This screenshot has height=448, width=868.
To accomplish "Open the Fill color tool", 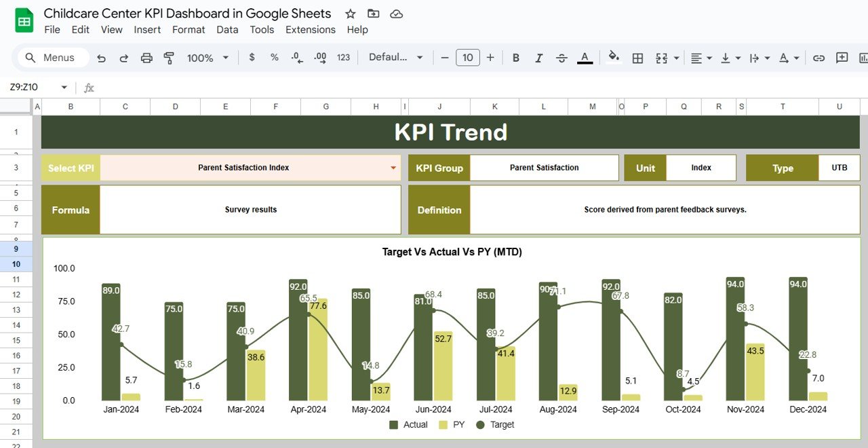I will click(614, 58).
